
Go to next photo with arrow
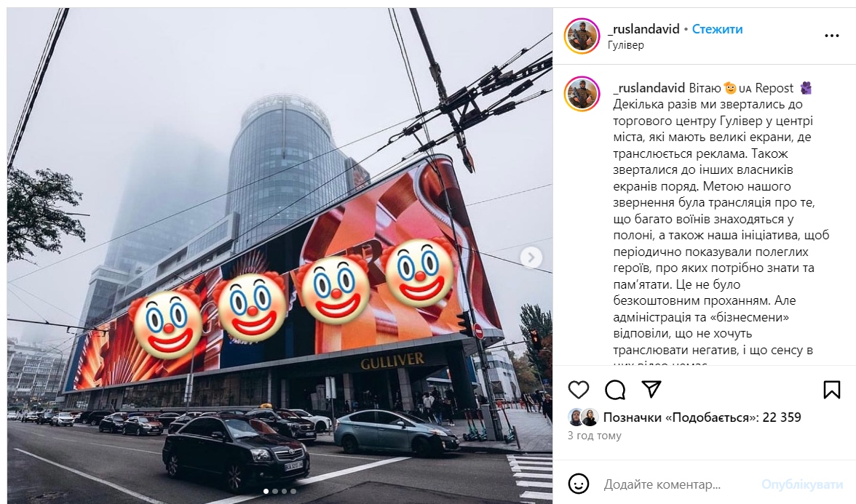click(531, 257)
